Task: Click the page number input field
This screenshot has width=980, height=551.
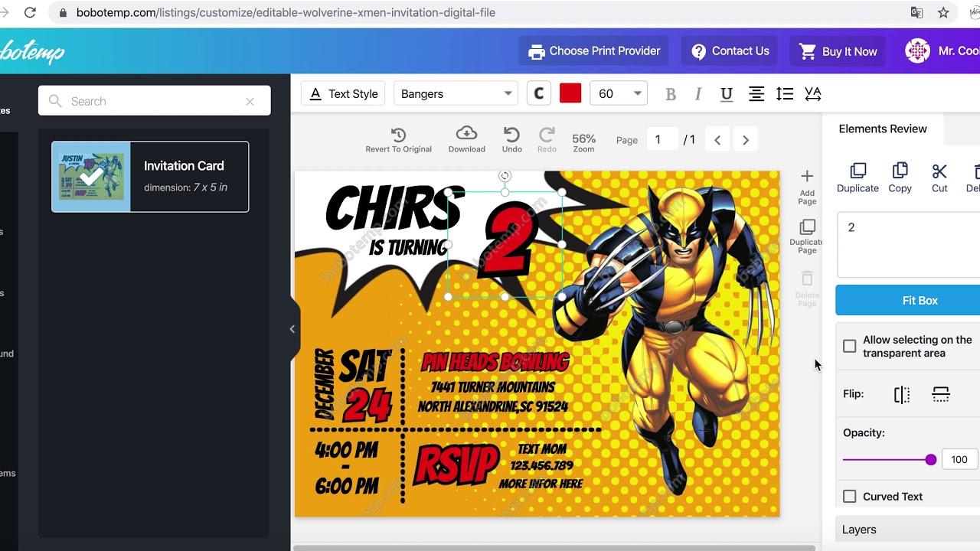Action: click(x=661, y=139)
